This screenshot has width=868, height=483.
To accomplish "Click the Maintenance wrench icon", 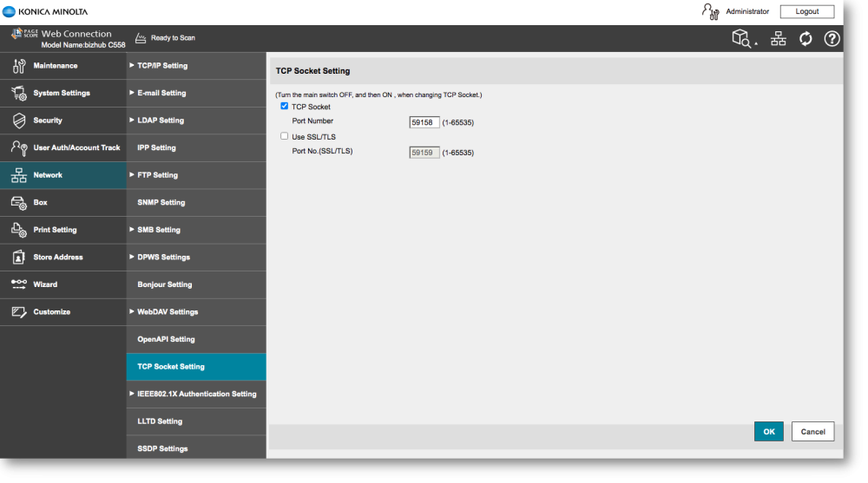I will click(19, 66).
